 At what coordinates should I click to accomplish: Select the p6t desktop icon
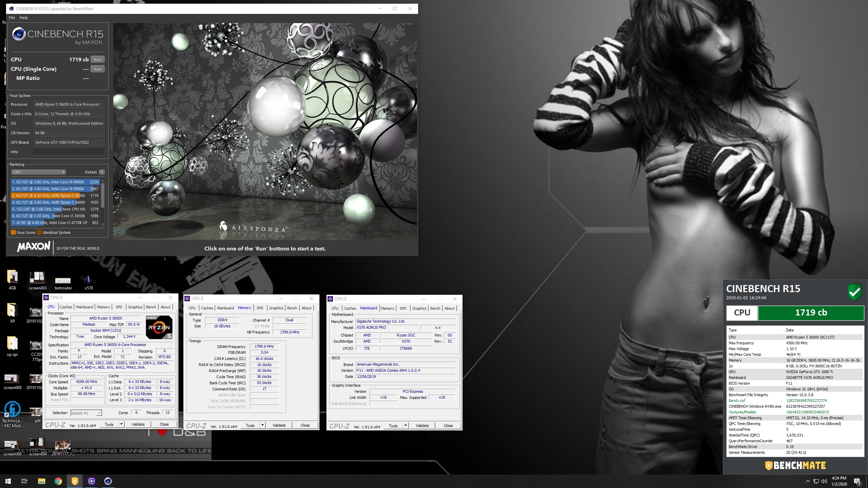(37, 415)
